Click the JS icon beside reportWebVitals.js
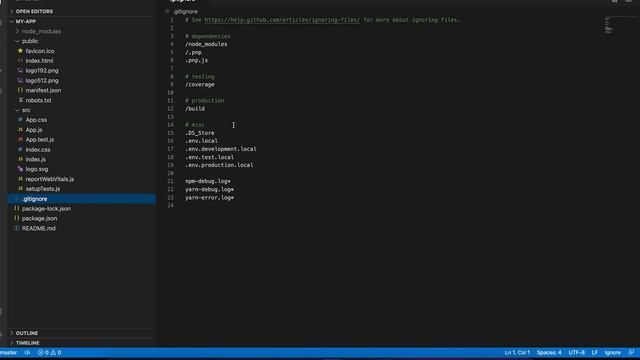The width and height of the screenshot is (640, 360). point(20,179)
